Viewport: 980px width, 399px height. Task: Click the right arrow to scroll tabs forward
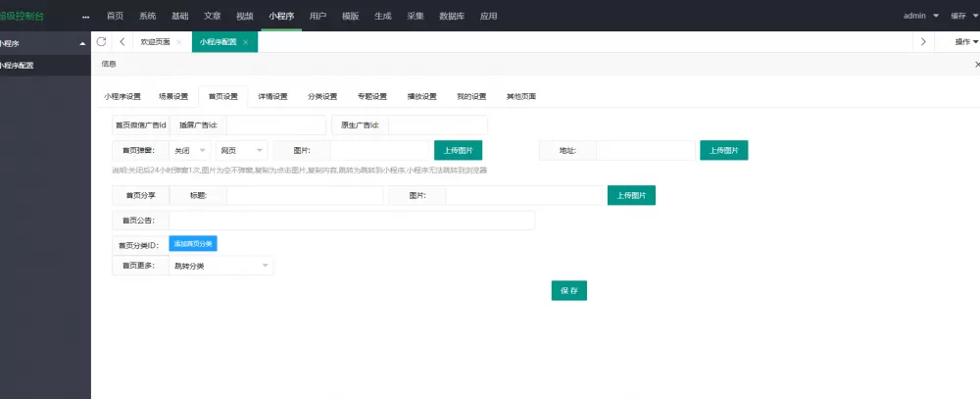[x=923, y=42]
